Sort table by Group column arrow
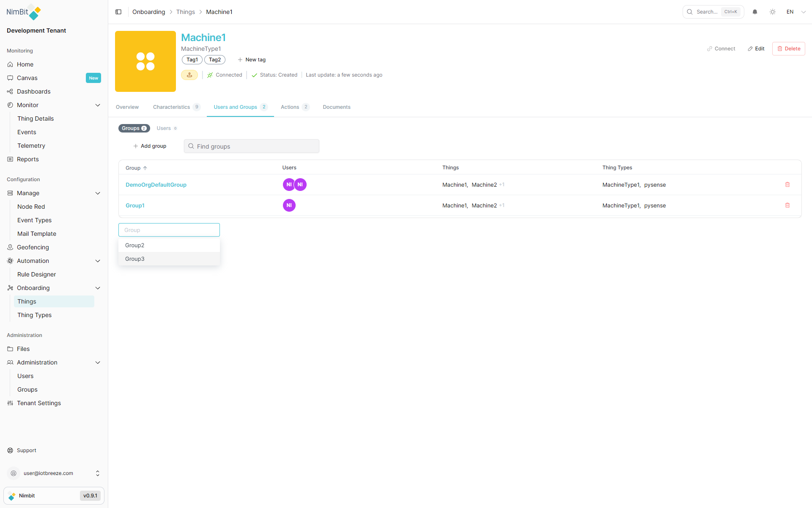The width and height of the screenshot is (812, 508). click(145, 168)
